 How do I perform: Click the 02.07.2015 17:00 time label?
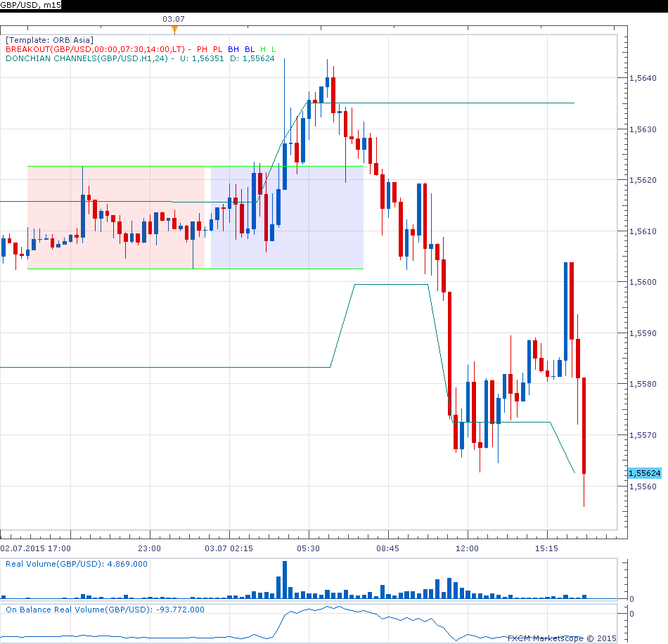(x=36, y=548)
